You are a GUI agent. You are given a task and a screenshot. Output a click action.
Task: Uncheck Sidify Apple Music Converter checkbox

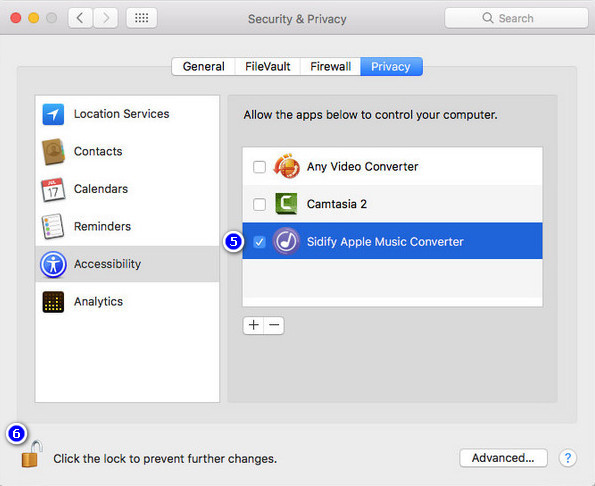point(259,242)
